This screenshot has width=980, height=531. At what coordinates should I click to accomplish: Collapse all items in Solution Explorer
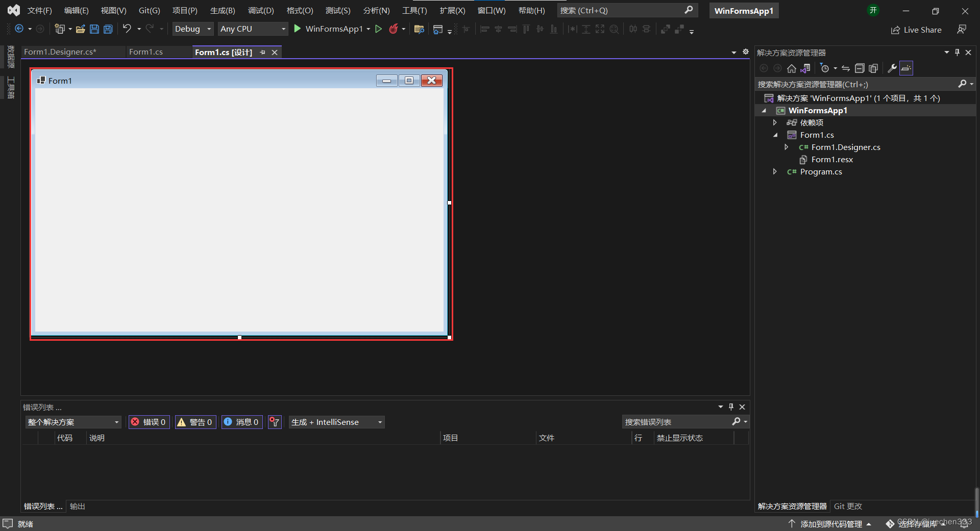coord(860,68)
